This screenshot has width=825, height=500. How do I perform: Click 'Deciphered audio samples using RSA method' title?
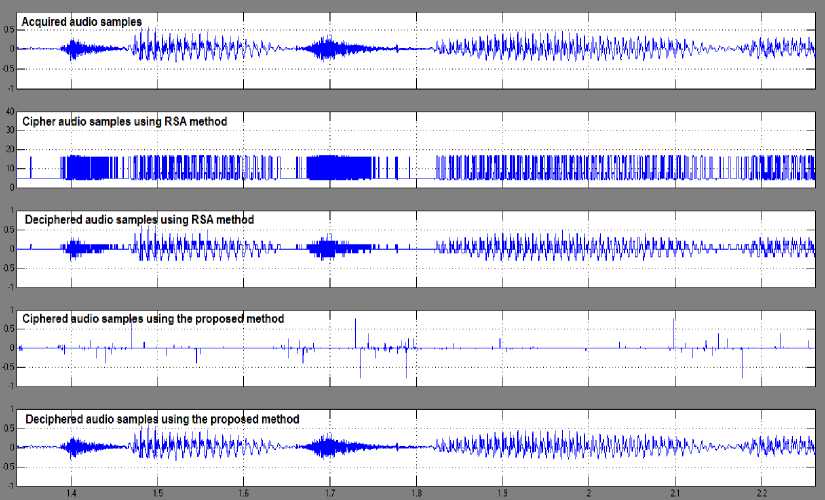click(x=139, y=219)
